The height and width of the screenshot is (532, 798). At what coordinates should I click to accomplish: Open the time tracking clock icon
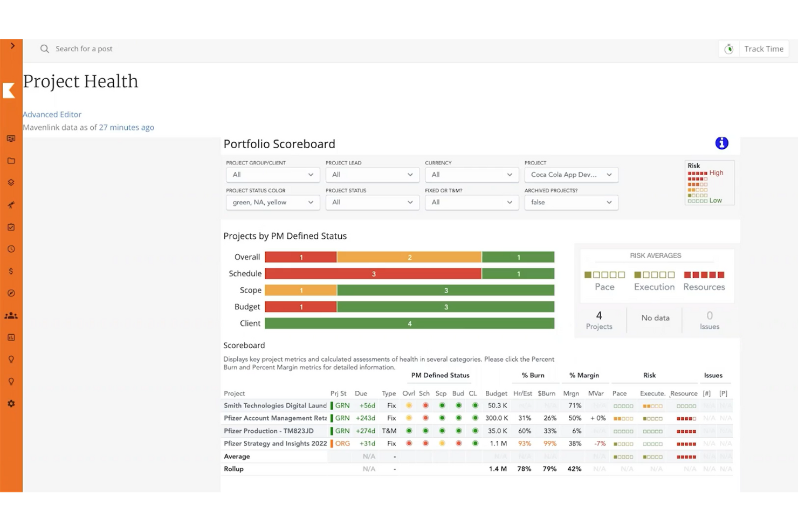click(x=11, y=249)
